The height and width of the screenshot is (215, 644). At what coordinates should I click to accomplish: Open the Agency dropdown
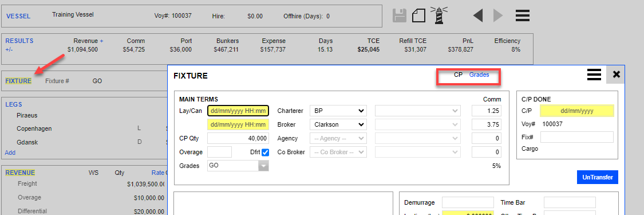(x=338, y=139)
